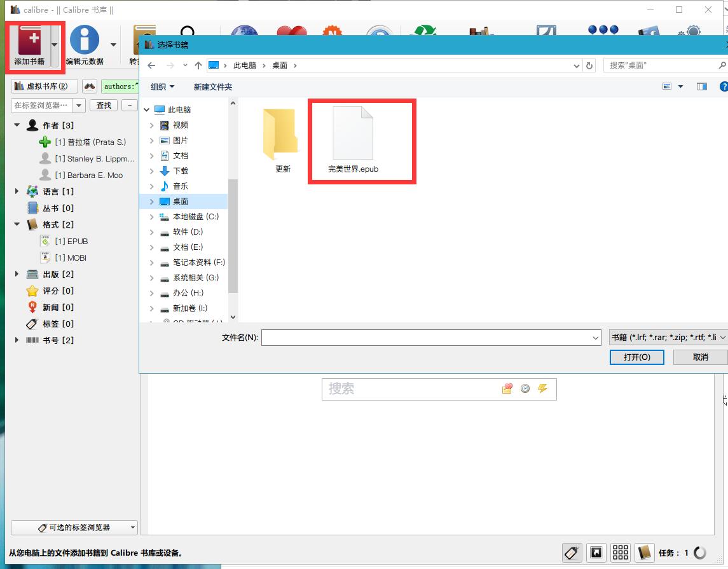Screen dimensions: 728x569
Task: Click the minus collapse button next to 查找
Action: pyautogui.click(x=130, y=106)
